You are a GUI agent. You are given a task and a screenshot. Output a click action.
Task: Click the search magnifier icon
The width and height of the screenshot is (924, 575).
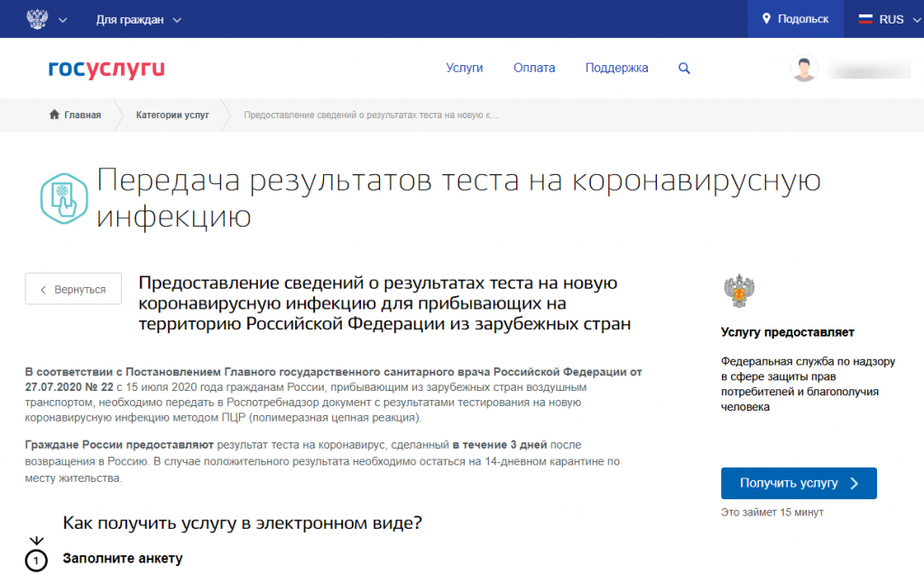684,69
